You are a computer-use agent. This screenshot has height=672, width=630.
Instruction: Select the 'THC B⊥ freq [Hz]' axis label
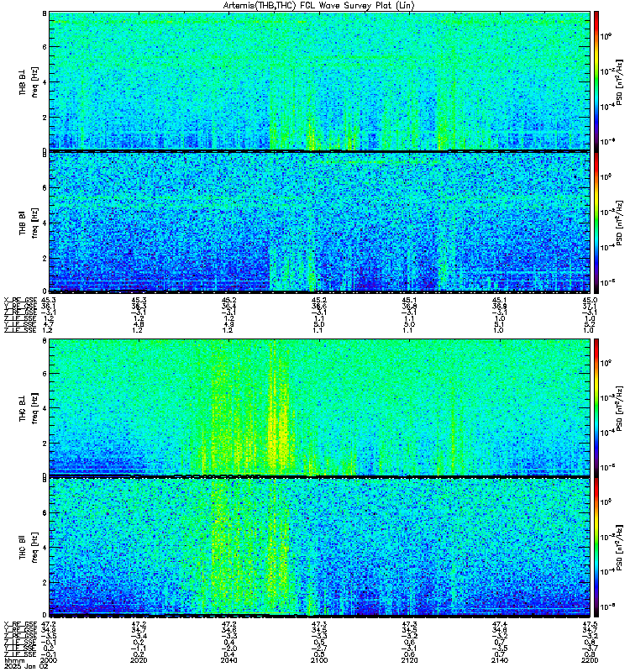[29, 408]
